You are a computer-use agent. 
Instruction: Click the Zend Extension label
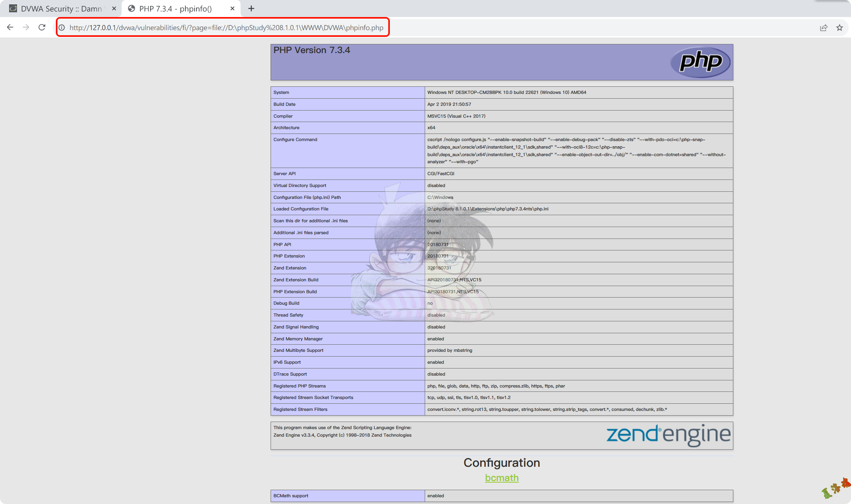click(290, 268)
